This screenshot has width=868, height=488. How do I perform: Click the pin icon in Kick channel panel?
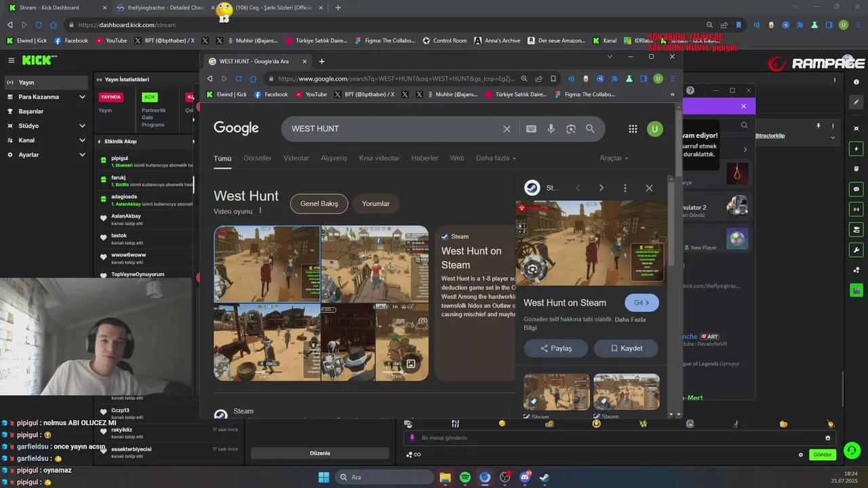[x=818, y=125]
